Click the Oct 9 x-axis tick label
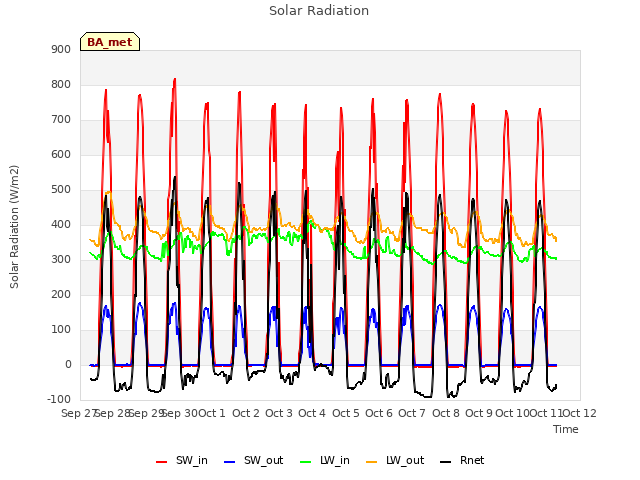Image resolution: width=640 pixels, height=480 pixels. pos(479,413)
